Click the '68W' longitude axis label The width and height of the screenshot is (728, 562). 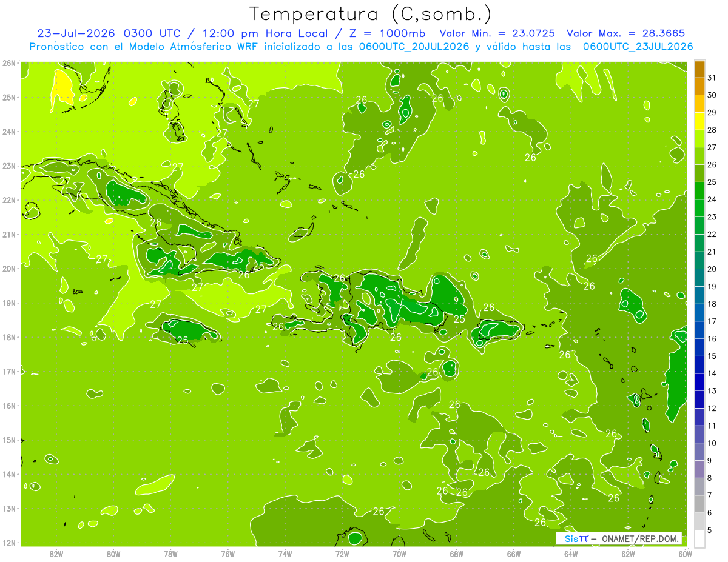457,554
